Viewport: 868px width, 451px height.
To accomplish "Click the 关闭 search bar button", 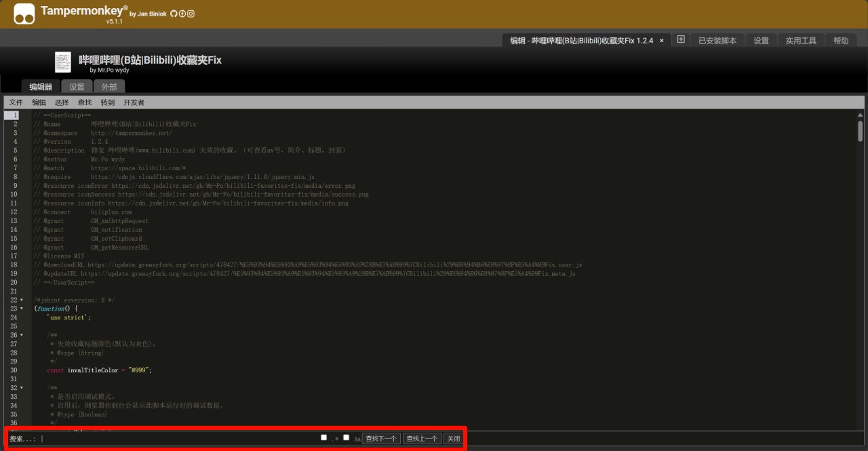I will 453,439.
